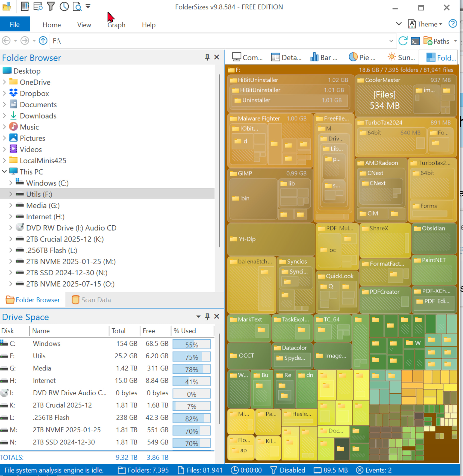463x476 pixels.
Task: Click the up-one-level arrow icon
Action: 43,41
